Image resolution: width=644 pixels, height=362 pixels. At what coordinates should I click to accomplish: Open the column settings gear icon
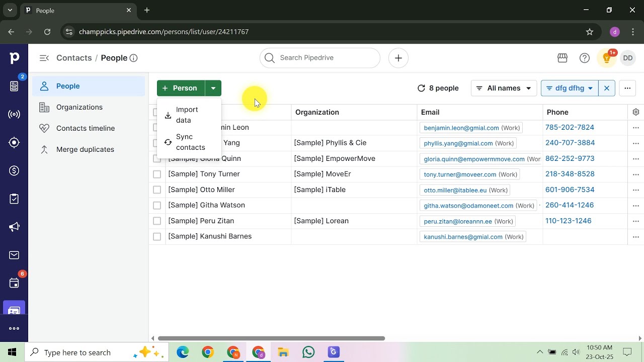[x=636, y=112]
